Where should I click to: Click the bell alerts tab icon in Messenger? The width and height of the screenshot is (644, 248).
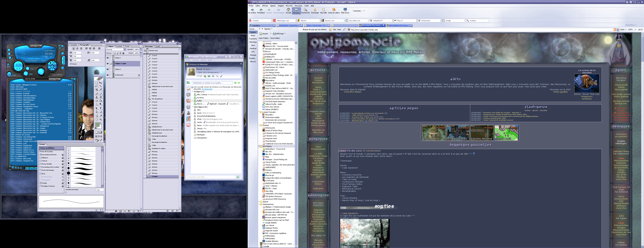point(189,89)
